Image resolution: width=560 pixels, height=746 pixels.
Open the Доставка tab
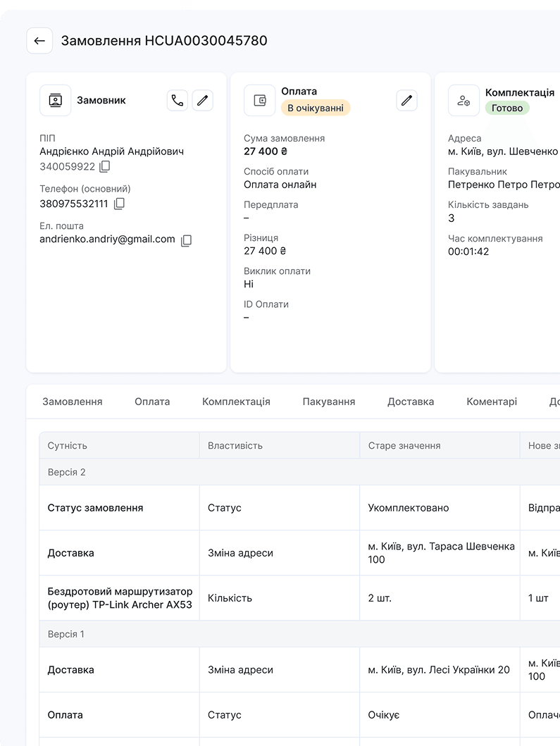411,402
